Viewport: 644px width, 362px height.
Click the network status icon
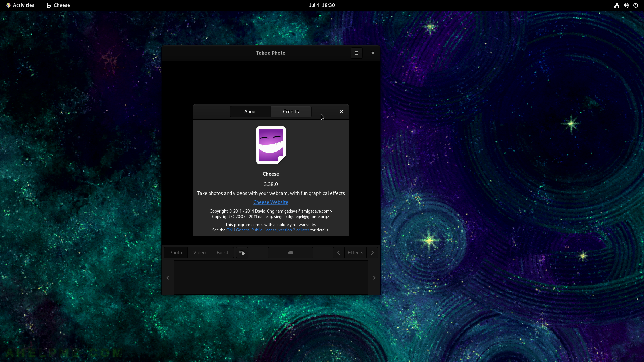616,5
